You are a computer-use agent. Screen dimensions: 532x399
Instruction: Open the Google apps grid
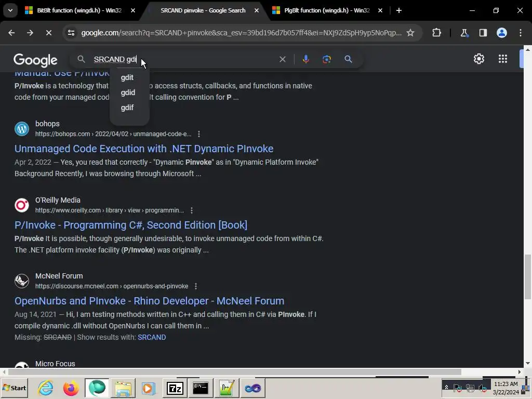[x=503, y=59]
